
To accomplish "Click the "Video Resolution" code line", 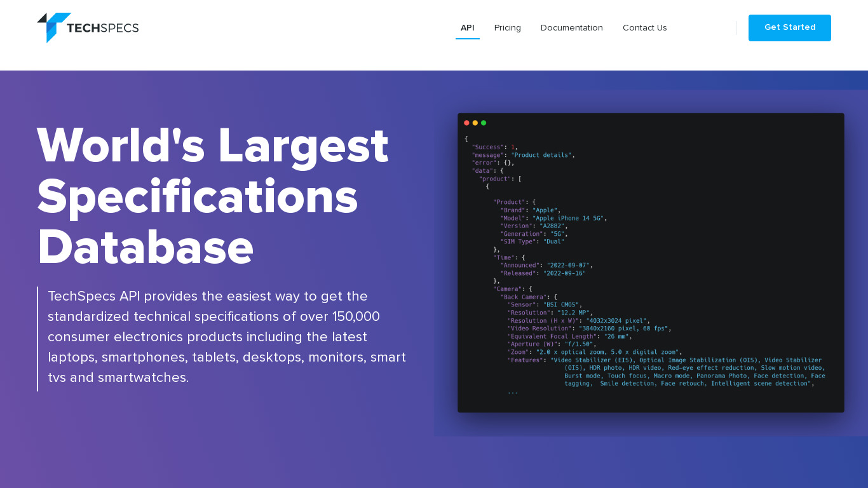I will (x=590, y=329).
